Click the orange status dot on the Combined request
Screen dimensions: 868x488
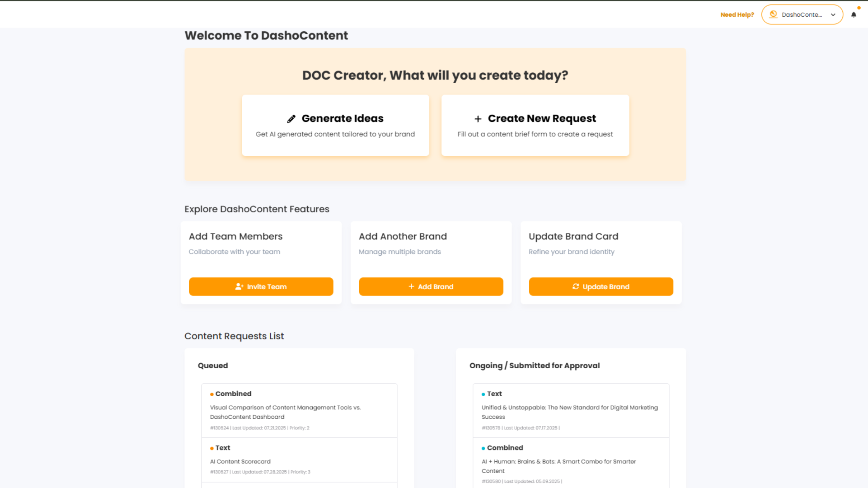point(212,394)
